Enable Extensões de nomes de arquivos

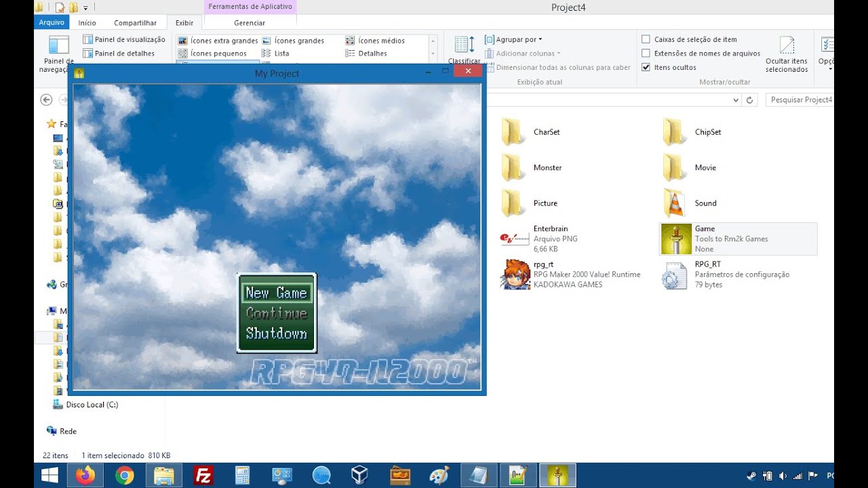pos(646,54)
